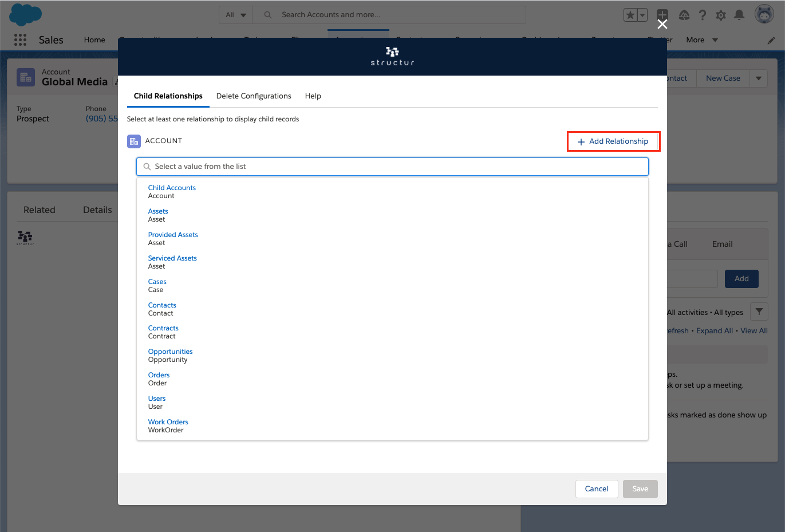Select the Assets relationship option
The height and width of the screenshot is (532, 785).
[392, 215]
